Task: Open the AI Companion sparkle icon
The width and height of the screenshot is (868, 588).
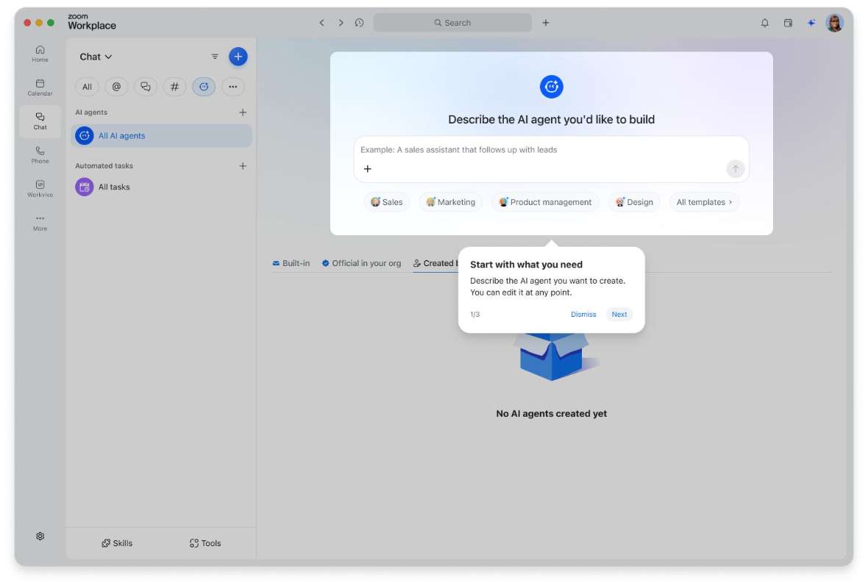Action: click(x=811, y=23)
